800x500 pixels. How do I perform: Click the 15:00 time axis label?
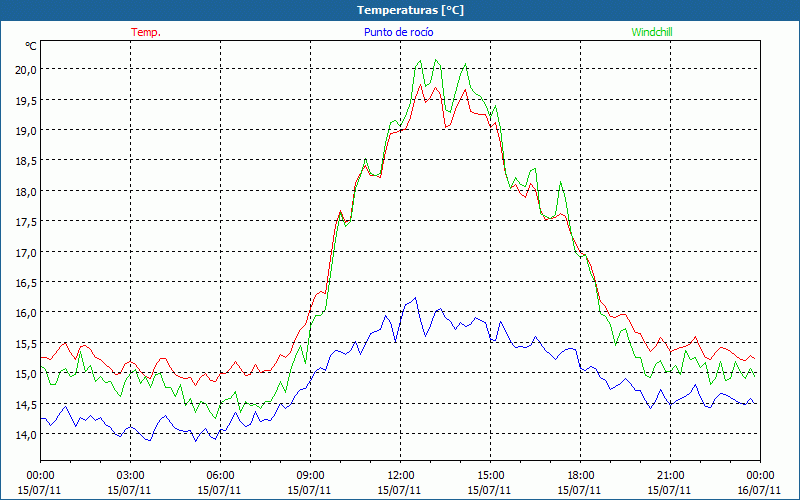point(490,476)
